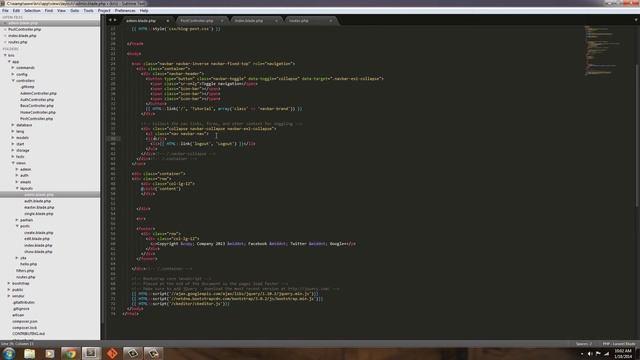
Task: Close PostController.php in Open Files list
Action: click(5, 29)
